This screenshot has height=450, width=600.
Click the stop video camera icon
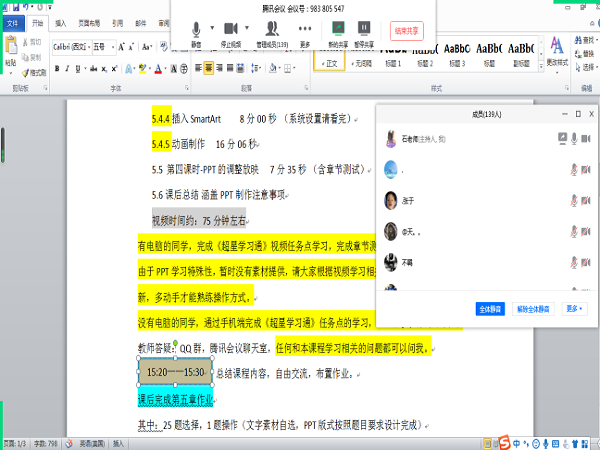(x=231, y=29)
